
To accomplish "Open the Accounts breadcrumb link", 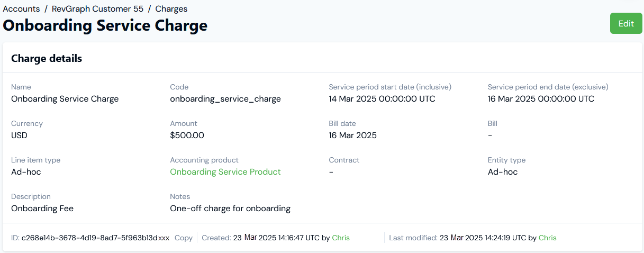I will (21, 9).
